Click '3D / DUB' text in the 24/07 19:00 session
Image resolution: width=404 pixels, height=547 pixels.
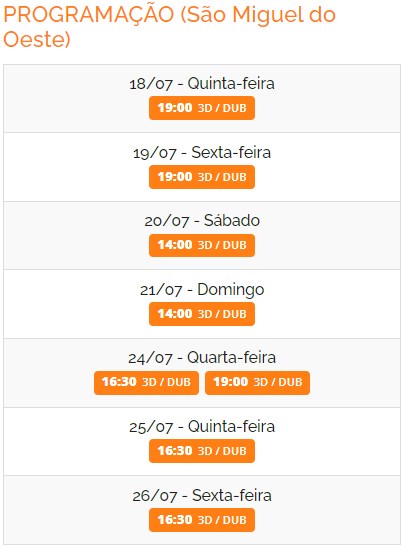point(278,382)
